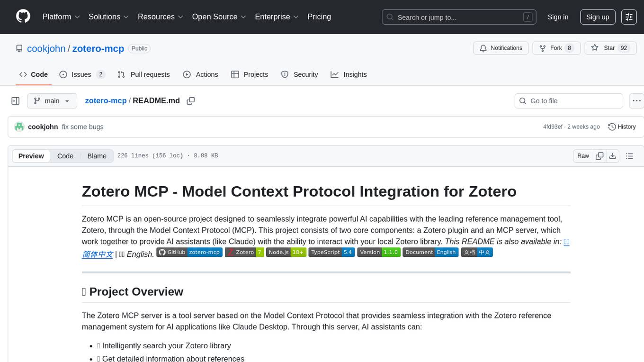Open the cookjohn user profile link
The width and height of the screenshot is (644, 362).
46,48
